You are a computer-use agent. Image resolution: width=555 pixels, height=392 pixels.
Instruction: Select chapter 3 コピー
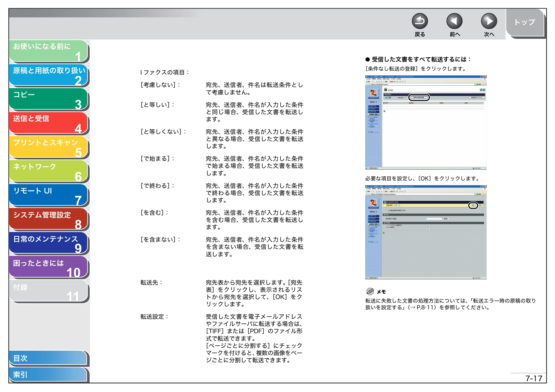click(49, 99)
